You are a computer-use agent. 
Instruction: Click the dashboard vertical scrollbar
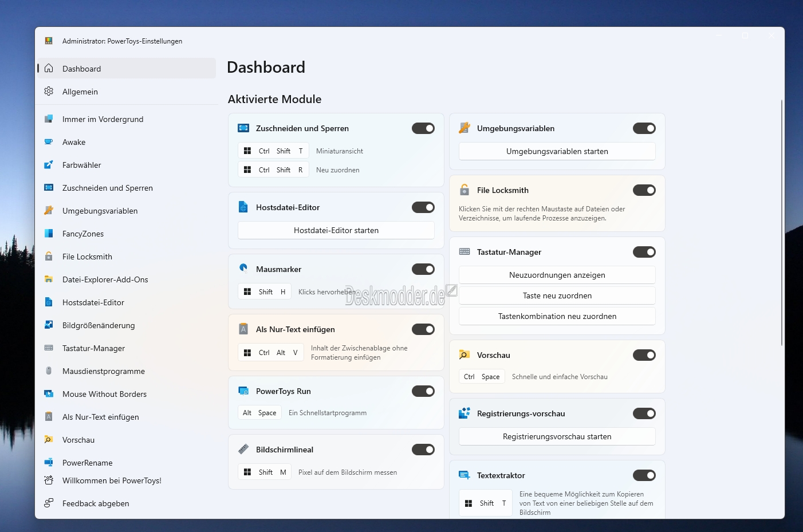781,223
